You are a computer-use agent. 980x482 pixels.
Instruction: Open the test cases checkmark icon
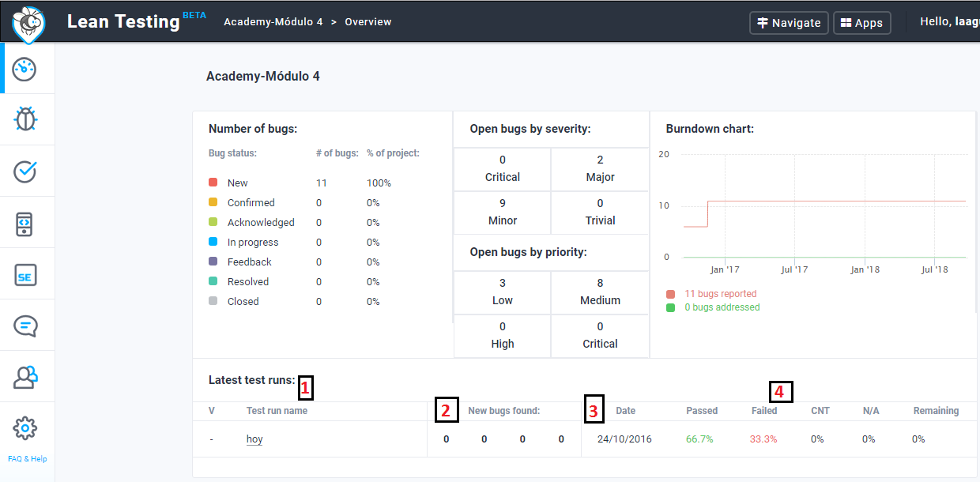tap(26, 171)
